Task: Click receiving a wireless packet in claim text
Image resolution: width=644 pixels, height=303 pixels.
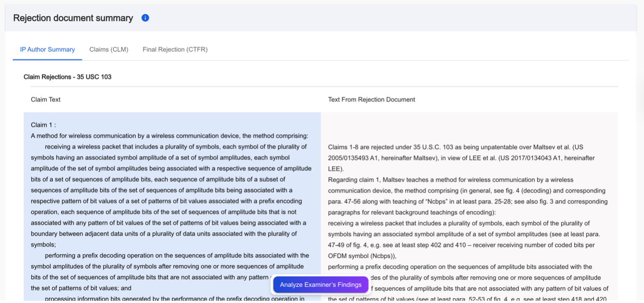Action: coord(81,147)
